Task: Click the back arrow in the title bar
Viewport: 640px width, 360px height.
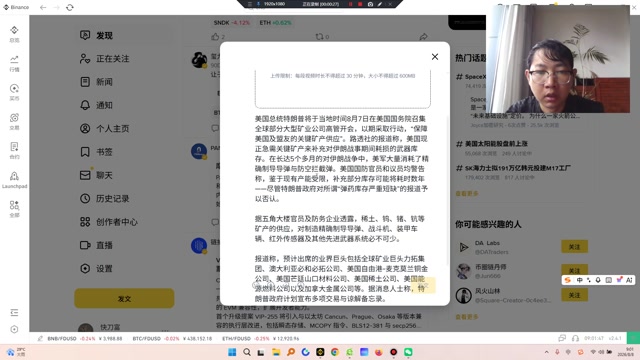Action: [x=43, y=7]
